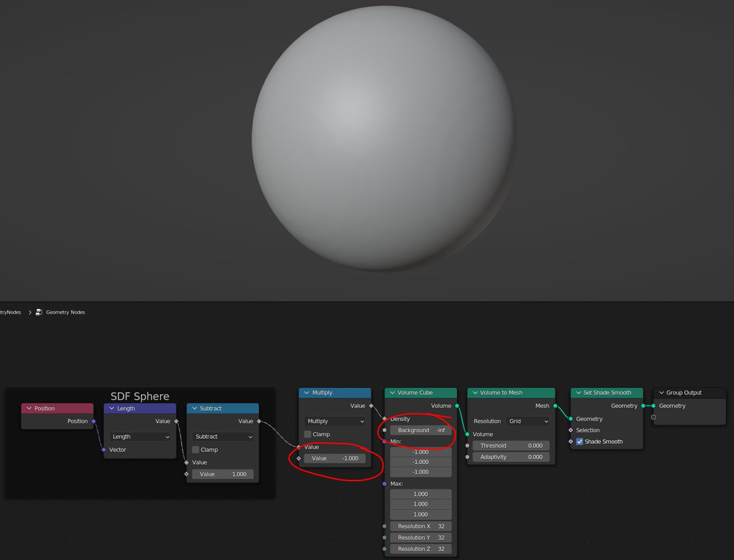Click the Volume Cube's Volume output socket
This screenshot has height=560, width=734.
click(x=457, y=406)
